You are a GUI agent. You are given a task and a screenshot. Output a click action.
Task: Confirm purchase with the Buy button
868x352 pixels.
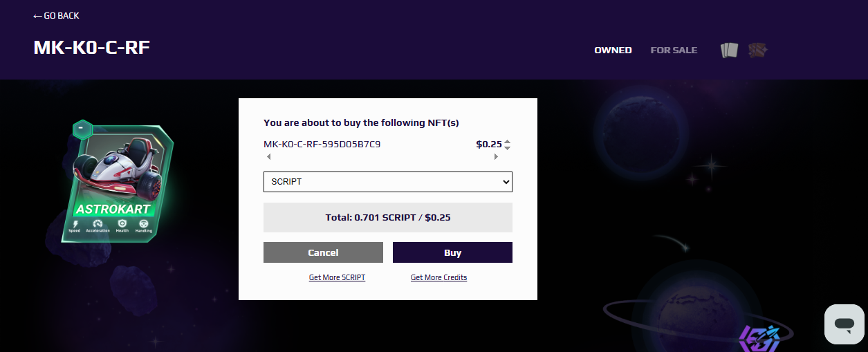pyautogui.click(x=452, y=252)
